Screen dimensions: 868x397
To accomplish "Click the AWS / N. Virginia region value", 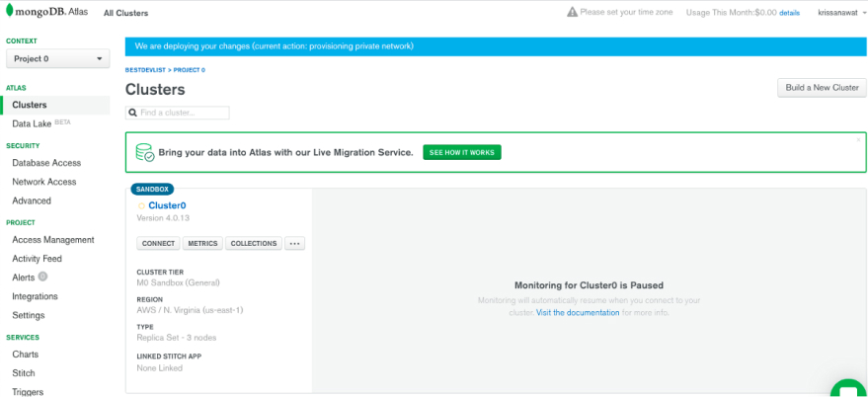I will pos(190,310).
